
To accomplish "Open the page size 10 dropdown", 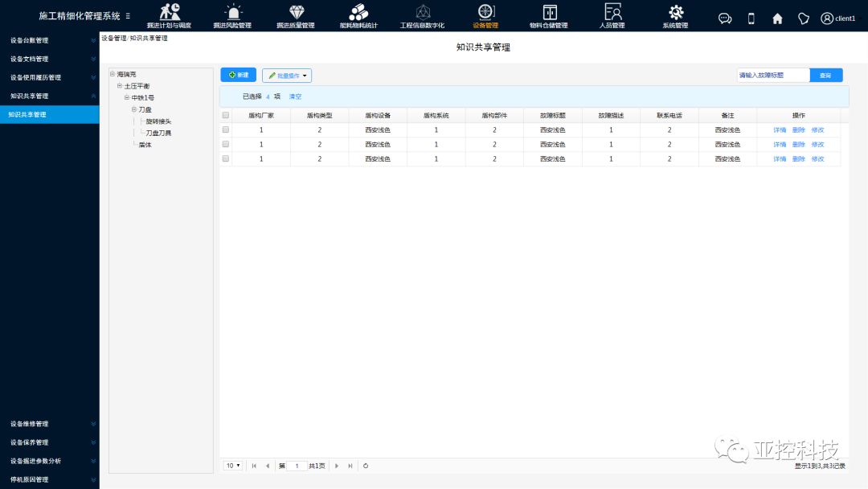I will point(232,466).
